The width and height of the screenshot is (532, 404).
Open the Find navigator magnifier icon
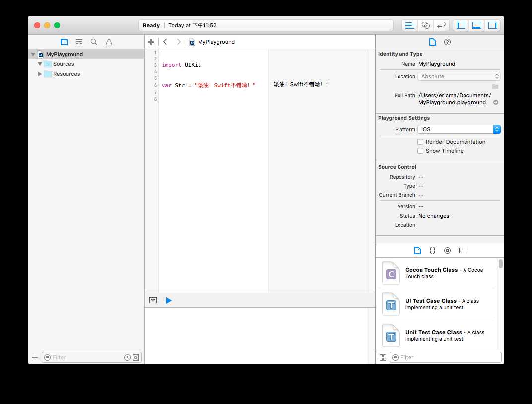94,42
